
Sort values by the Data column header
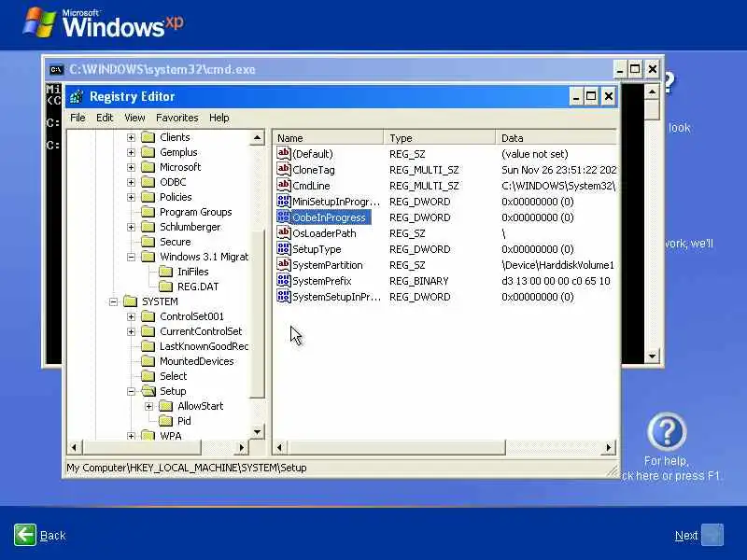point(557,137)
